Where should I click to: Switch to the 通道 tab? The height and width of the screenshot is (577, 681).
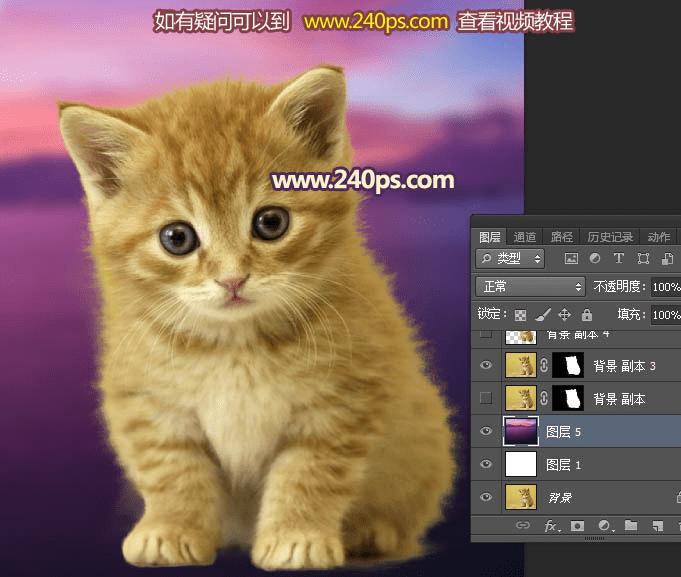click(525, 237)
